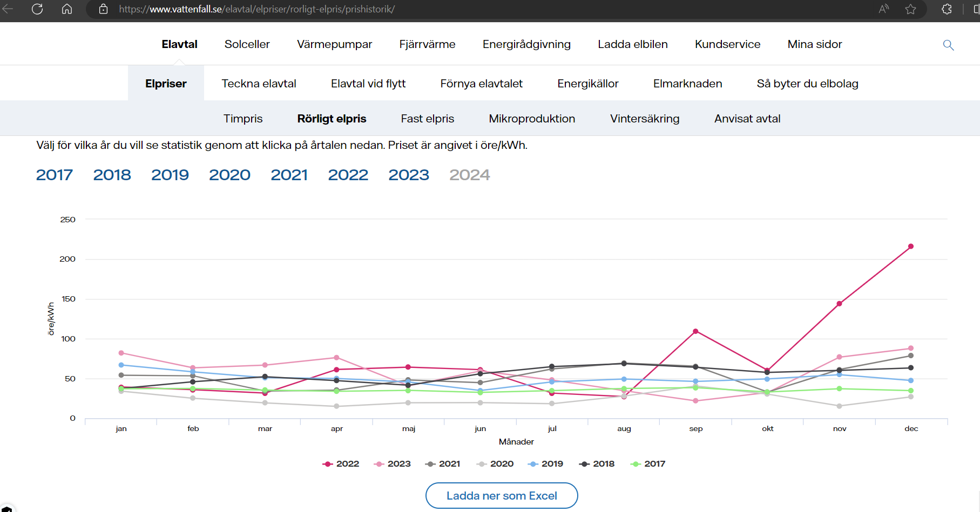Click the read aloud icon

coord(883,9)
